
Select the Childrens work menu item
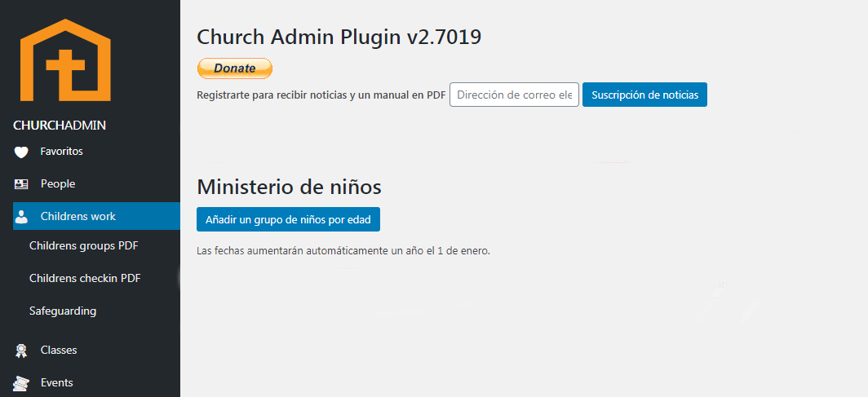click(x=78, y=217)
